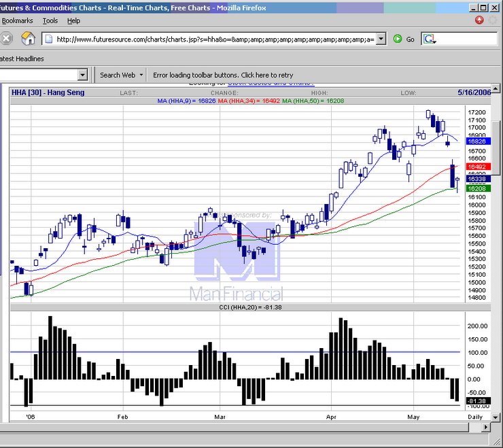Image resolution: width=503 pixels, height=448 pixels.
Task: Click the MA (HHA,9) = 16826 legend
Action: click(x=186, y=101)
